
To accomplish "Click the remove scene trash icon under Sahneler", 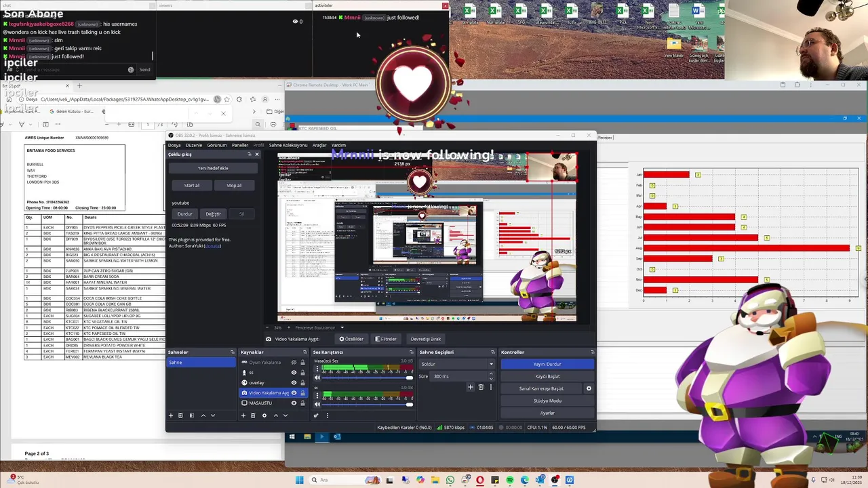I will click(x=180, y=415).
